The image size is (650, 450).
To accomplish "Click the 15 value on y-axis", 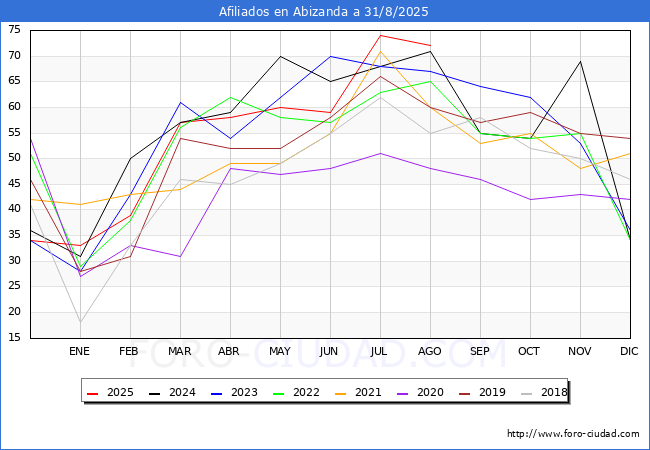I will click(x=14, y=338).
